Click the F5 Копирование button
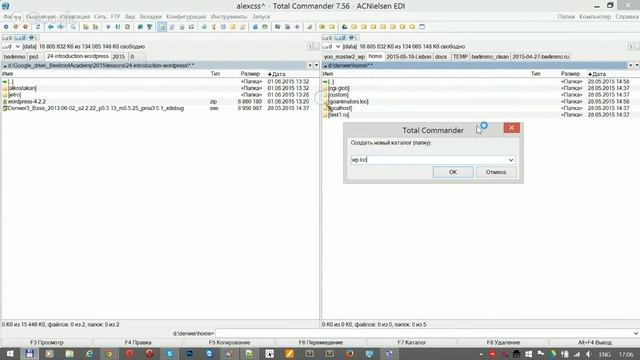Viewport: 640px width, 360px height. click(x=229, y=342)
